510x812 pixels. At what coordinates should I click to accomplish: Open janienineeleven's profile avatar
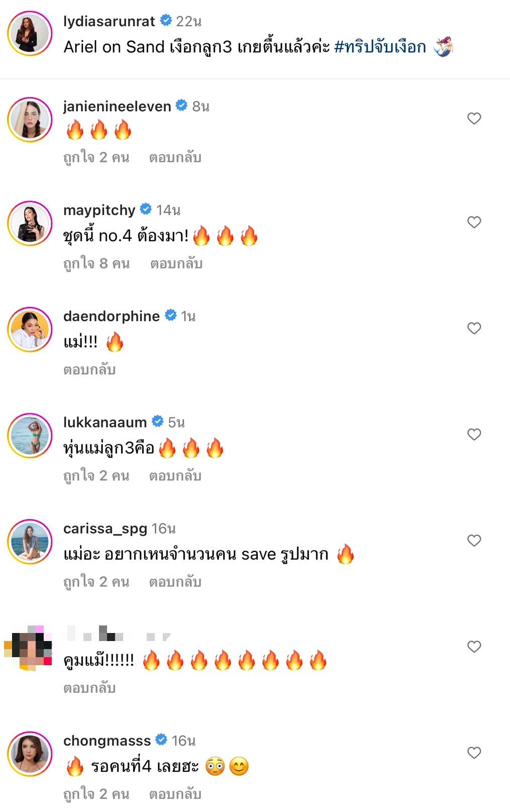click(30, 120)
